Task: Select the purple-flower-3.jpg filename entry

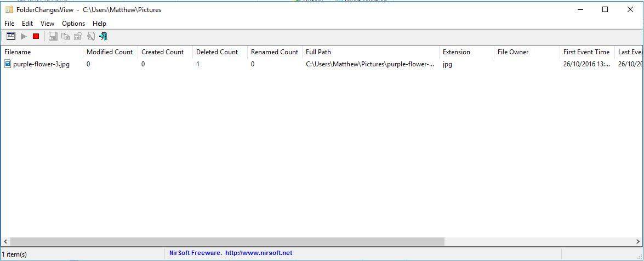Action: click(x=41, y=64)
